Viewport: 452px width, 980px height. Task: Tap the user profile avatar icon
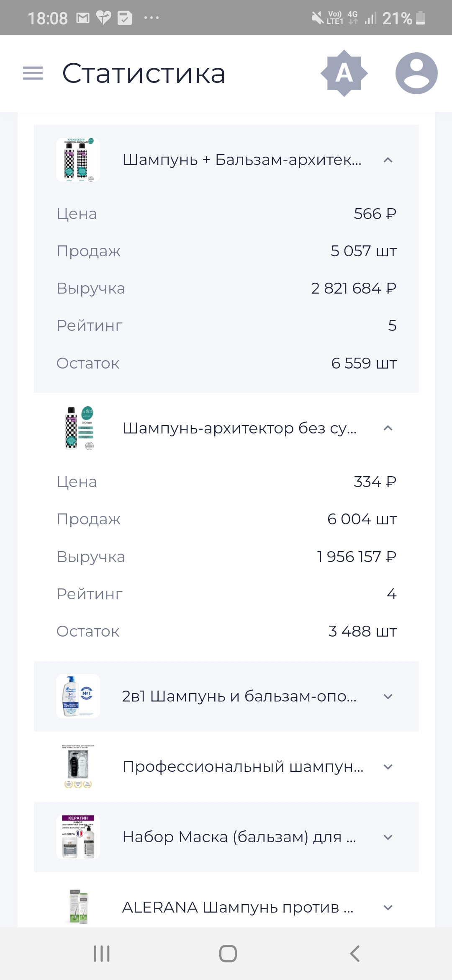tap(416, 73)
